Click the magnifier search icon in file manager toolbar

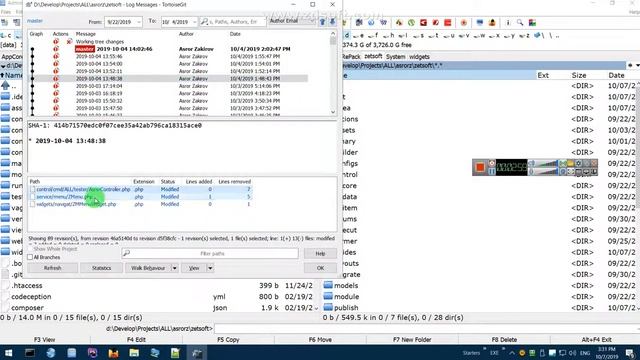tap(520, 23)
